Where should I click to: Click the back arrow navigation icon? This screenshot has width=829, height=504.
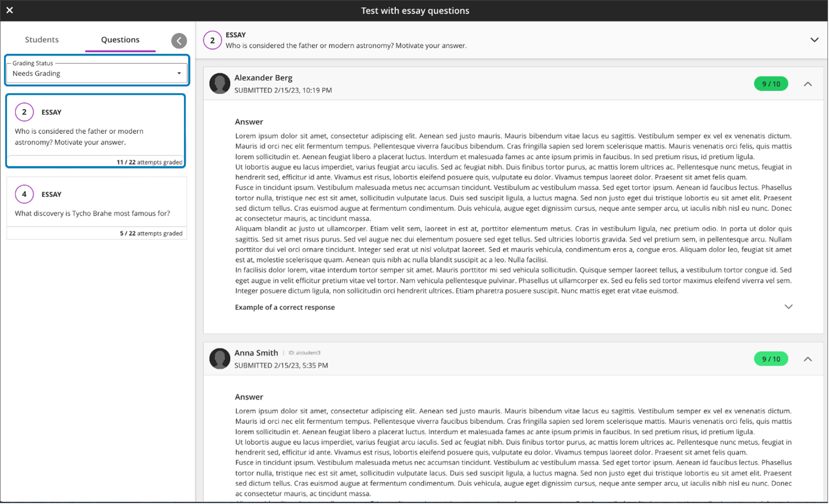pyautogui.click(x=179, y=40)
